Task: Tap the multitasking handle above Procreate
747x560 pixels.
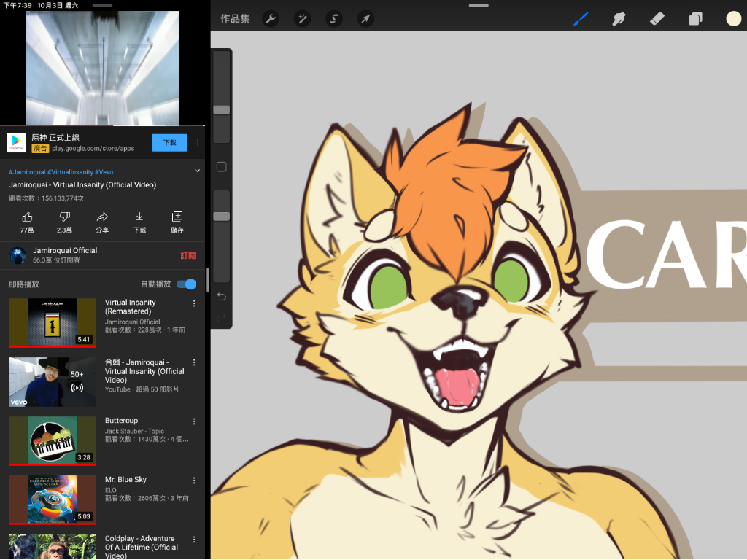Action: (479, 6)
